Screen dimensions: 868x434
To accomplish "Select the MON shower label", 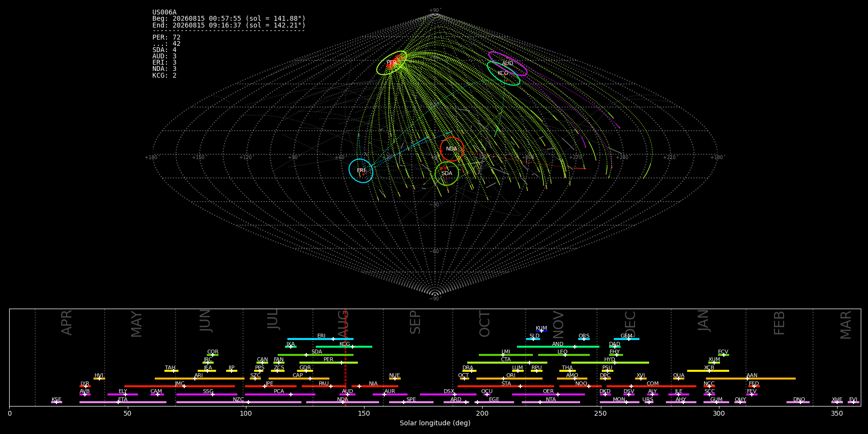I will pos(619,400).
